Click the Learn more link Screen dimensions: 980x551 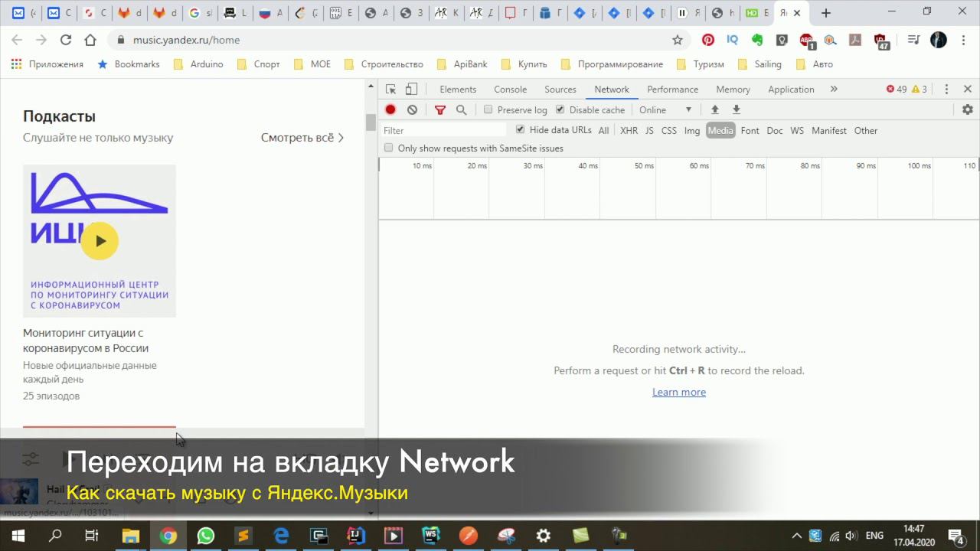(x=679, y=392)
